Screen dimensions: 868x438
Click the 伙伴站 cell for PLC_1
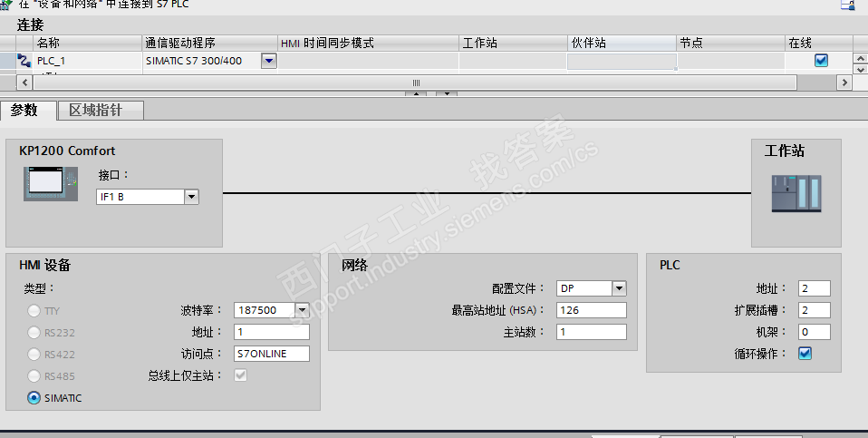pos(622,61)
